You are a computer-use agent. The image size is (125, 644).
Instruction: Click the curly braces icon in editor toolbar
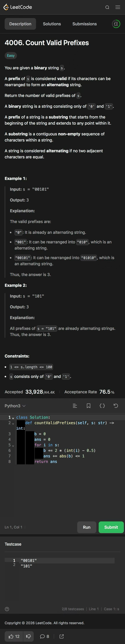click(x=102, y=406)
